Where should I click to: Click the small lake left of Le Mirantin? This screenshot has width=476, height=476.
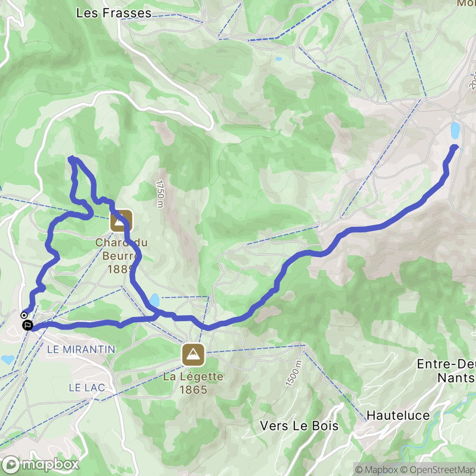(x=7, y=360)
